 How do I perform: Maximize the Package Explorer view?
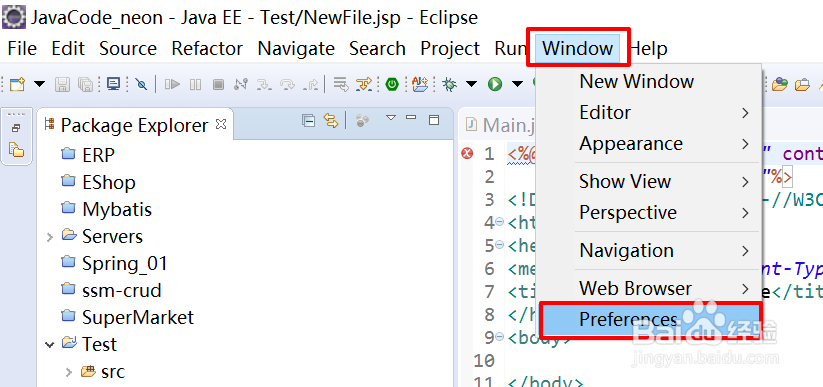point(434,120)
